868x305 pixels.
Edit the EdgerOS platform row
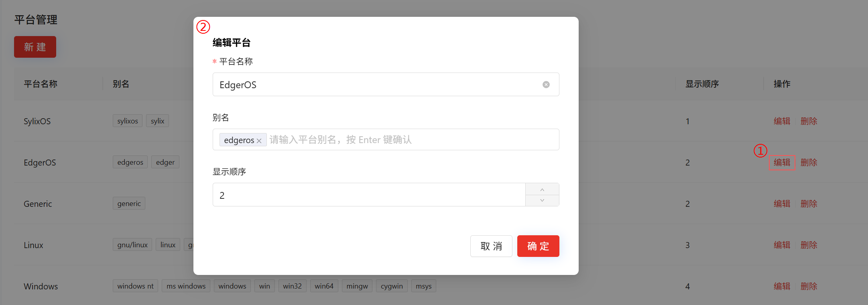pos(781,162)
